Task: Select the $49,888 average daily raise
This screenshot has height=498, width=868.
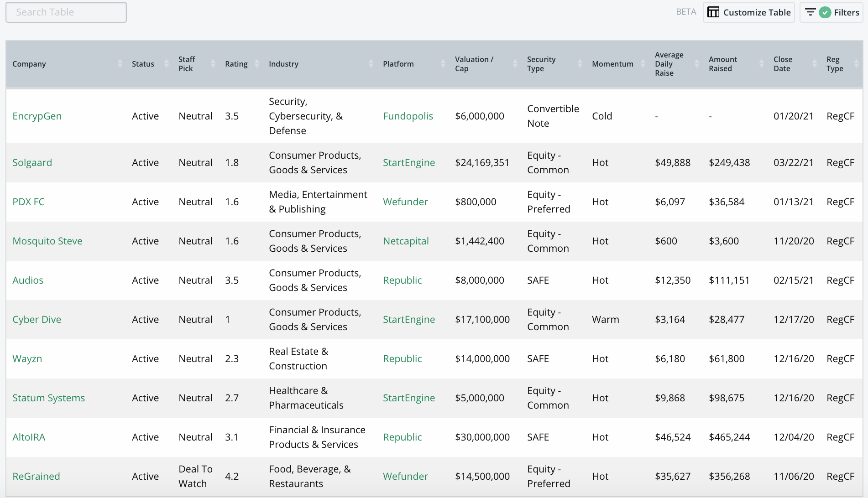Action: click(x=673, y=163)
